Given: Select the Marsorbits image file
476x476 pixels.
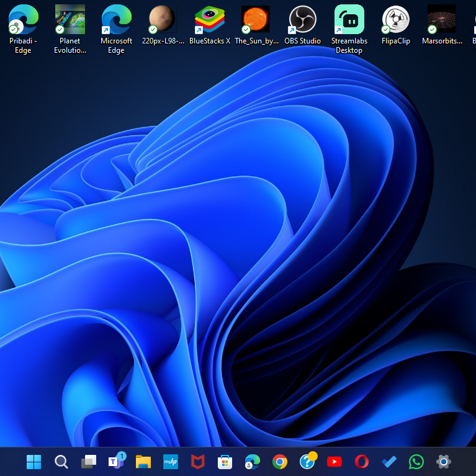Looking at the screenshot, I should [441, 20].
